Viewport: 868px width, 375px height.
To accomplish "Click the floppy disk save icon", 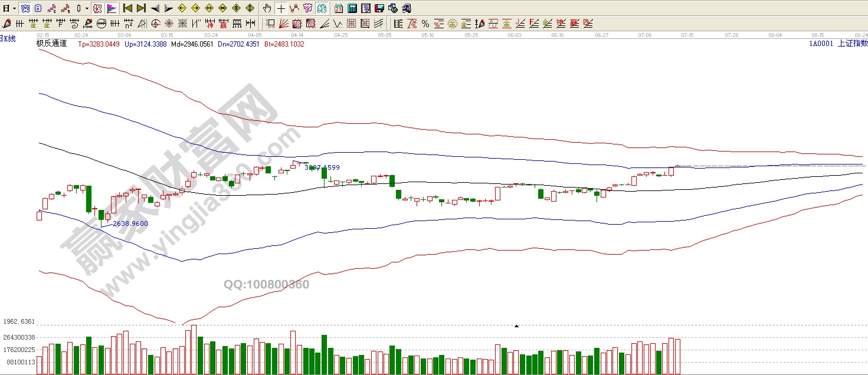I will click(x=379, y=8).
